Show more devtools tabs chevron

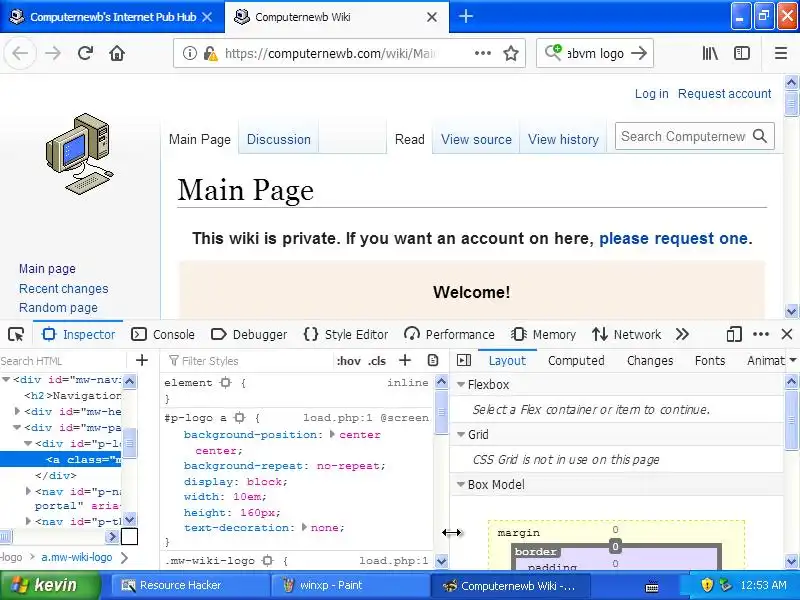(x=682, y=335)
